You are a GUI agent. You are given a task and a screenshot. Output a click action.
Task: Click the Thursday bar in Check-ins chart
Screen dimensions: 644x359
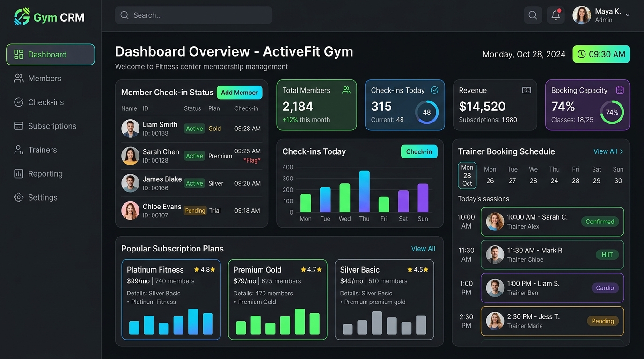pos(365,192)
